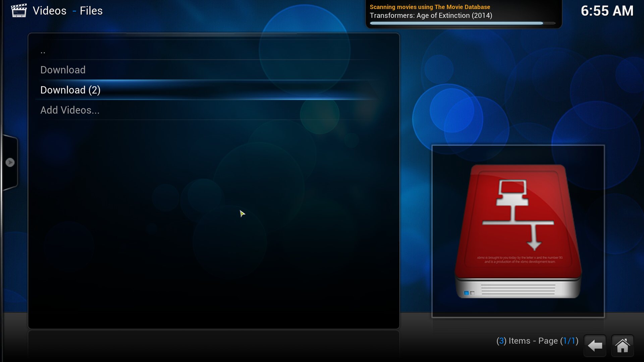The width and height of the screenshot is (644, 362).
Task: Click the library scan progress bar
Action: coord(462,23)
